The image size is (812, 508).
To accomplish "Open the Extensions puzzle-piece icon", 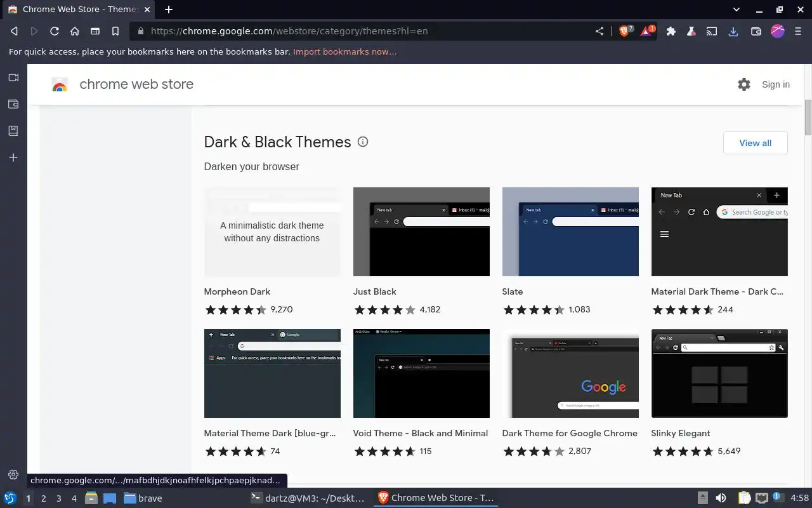I will pos(671,30).
